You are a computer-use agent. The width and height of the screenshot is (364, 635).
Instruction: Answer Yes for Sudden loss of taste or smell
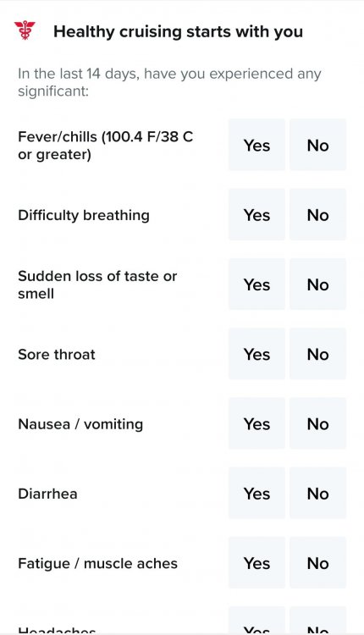pos(256,284)
